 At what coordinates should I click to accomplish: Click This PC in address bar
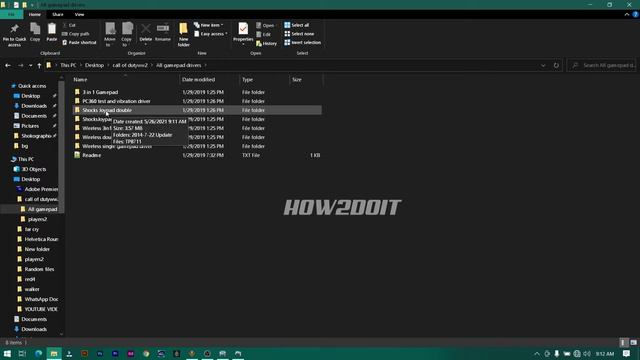pos(68,65)
